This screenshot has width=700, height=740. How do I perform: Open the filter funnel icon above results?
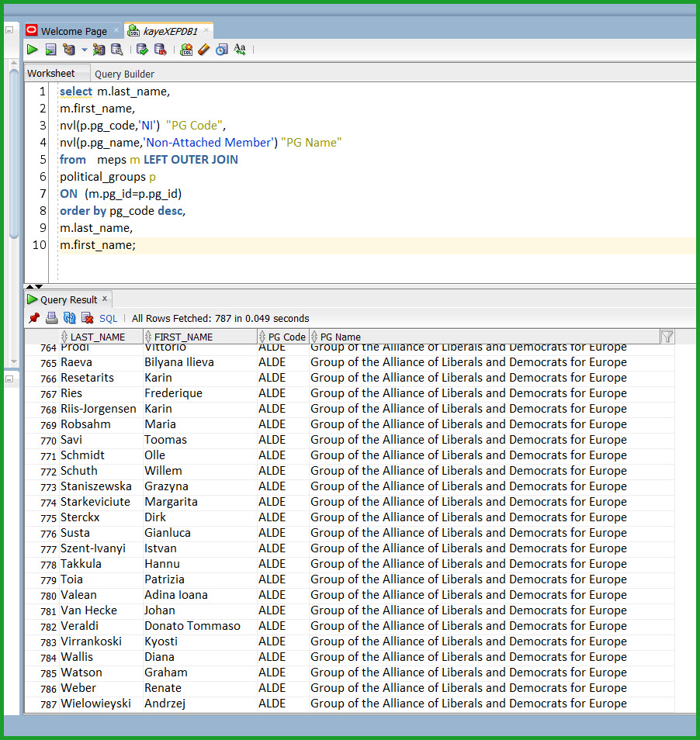[x=667, y=337]
